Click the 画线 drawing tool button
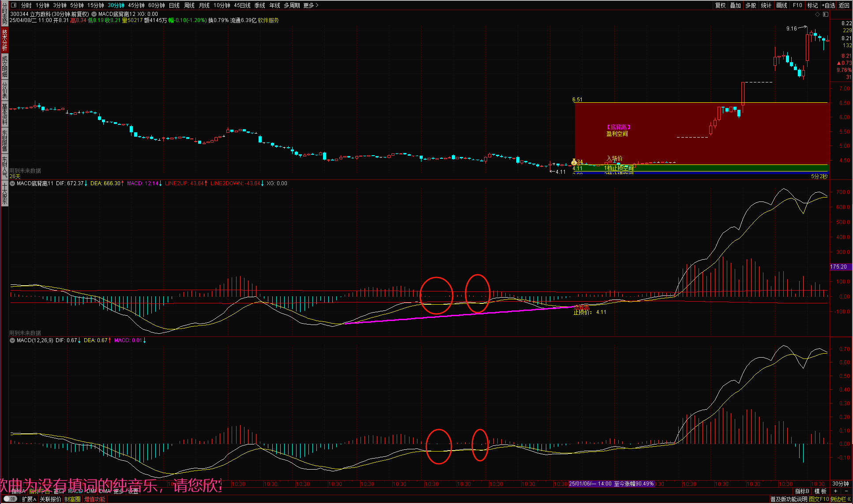 tap(782, 5)
